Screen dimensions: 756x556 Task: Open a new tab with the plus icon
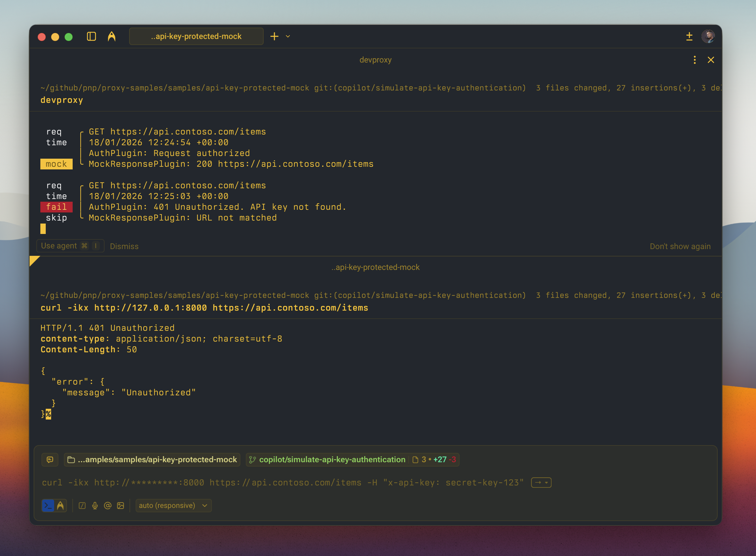274,36
